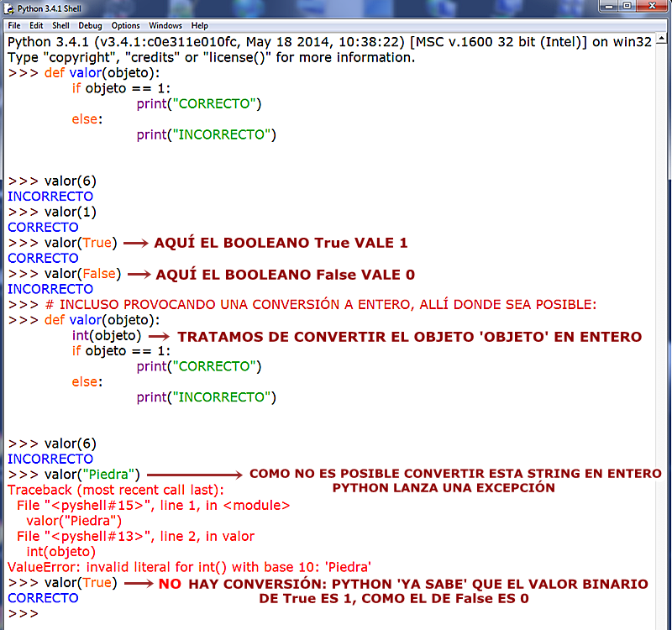Open the Windows menu
Screen dimensions: 672x630
click(165, 25)
